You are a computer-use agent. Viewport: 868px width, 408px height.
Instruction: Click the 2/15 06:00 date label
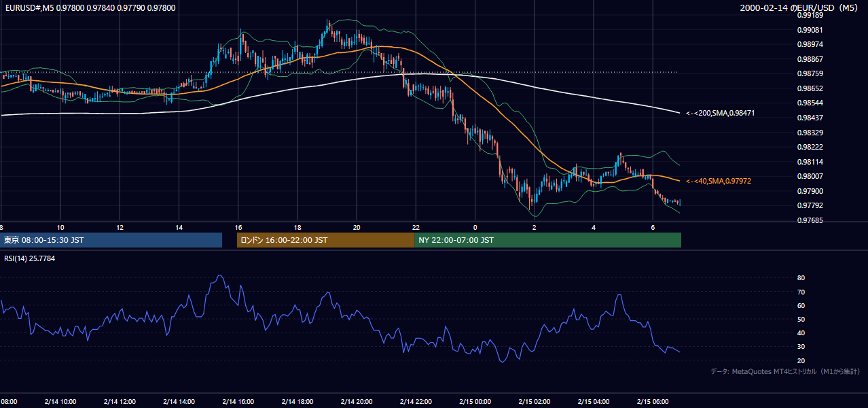[x=652, y=402]
